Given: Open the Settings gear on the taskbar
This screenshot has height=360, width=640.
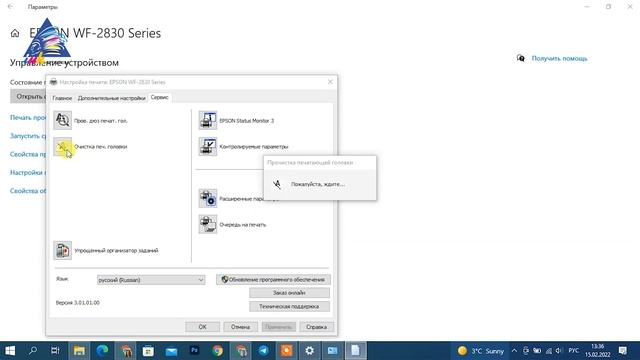Looking at the screenshot, I should tap(310, 351).
